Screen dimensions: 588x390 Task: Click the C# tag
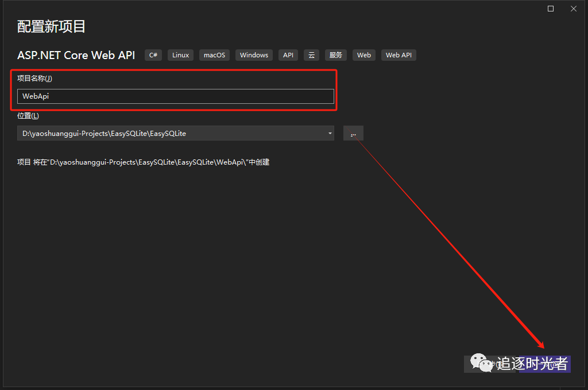pyautogui.click(x=153, y=55)
